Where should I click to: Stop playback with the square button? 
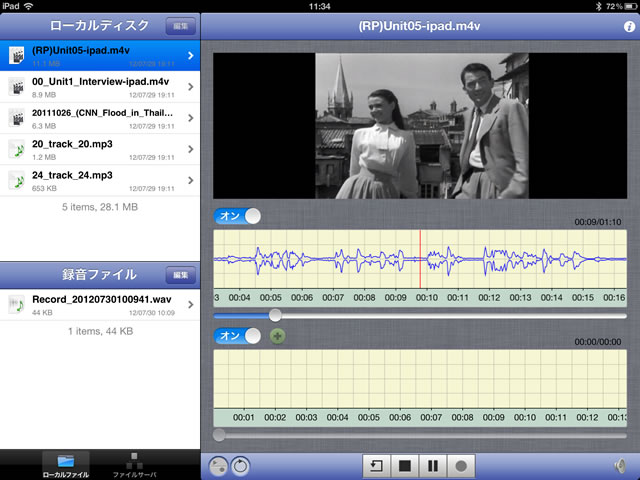(x=404, y=466)
